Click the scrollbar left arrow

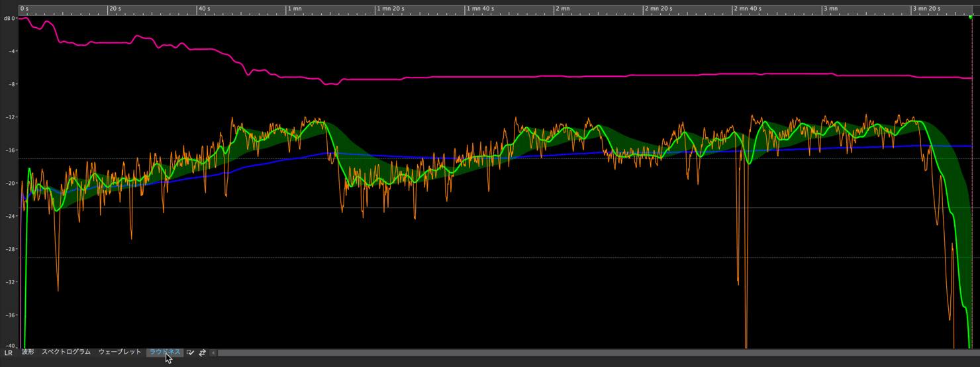click(213, 352)
